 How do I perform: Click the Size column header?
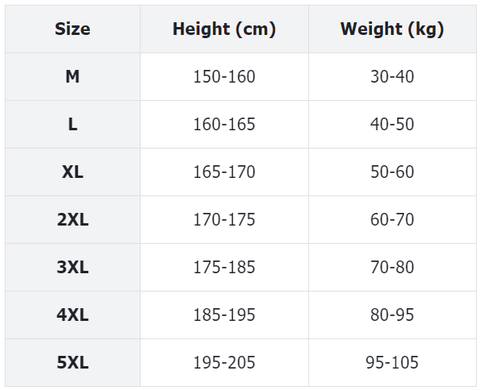pos(73,29)
